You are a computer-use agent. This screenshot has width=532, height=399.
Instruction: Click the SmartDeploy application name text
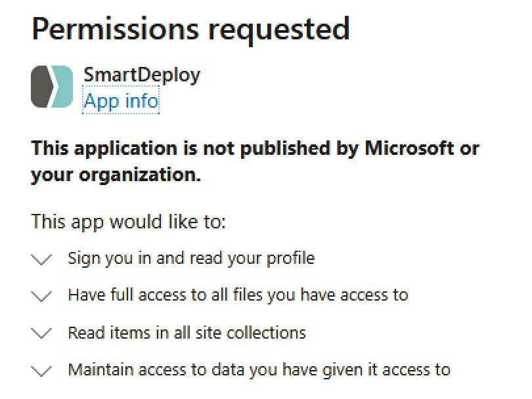[x=142, y=75]
